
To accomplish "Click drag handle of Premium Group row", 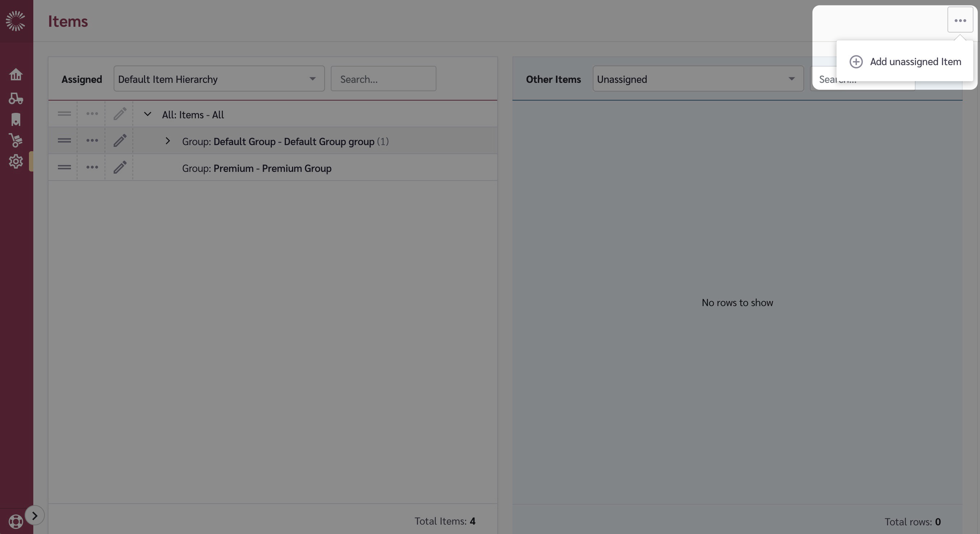I will click(64, 168).
